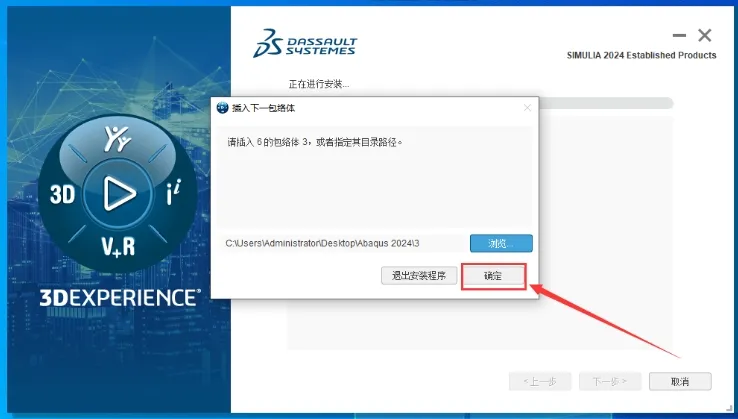738x419 pixels.
Task: Select the V+R quadrant of the compass
Action: point(118,247)
